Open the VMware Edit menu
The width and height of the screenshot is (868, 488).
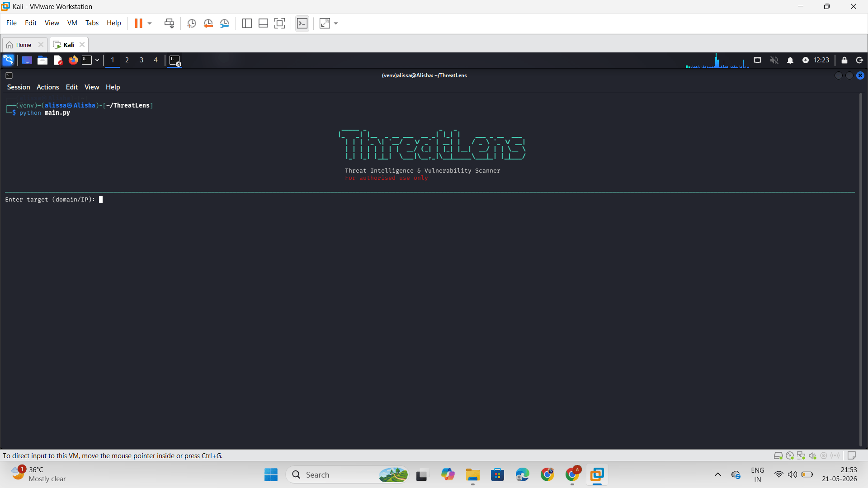31,23
